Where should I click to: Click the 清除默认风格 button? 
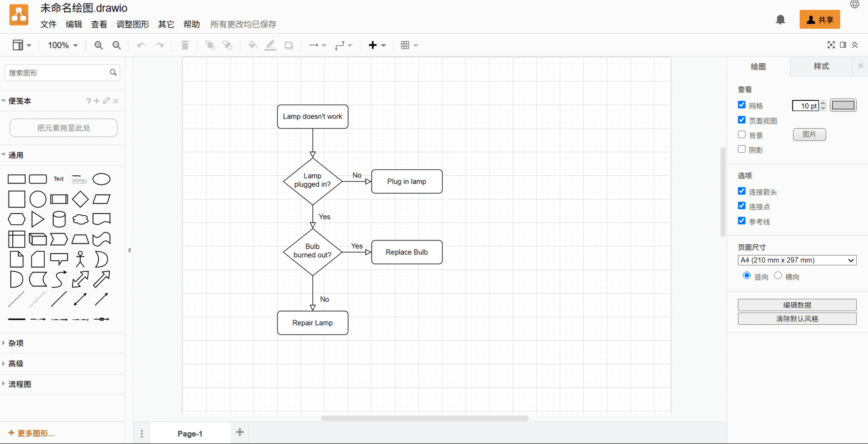point(797,319)
